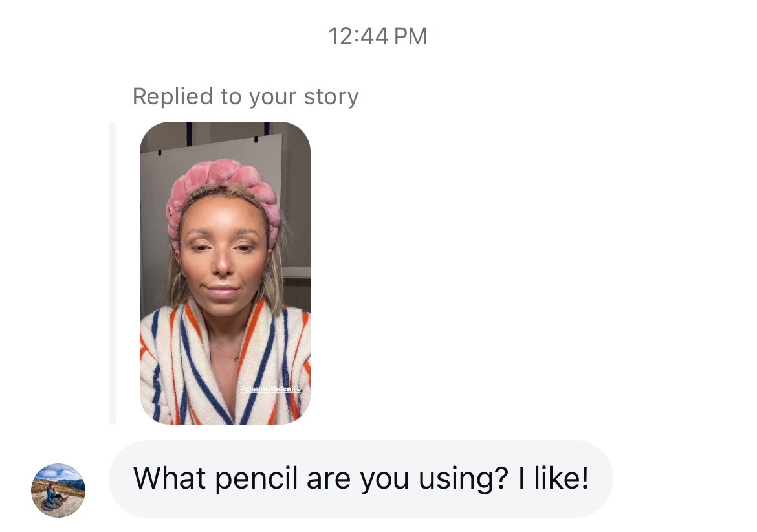
Task: Open the sender's round profile avatar
Action: pos(58,490)
